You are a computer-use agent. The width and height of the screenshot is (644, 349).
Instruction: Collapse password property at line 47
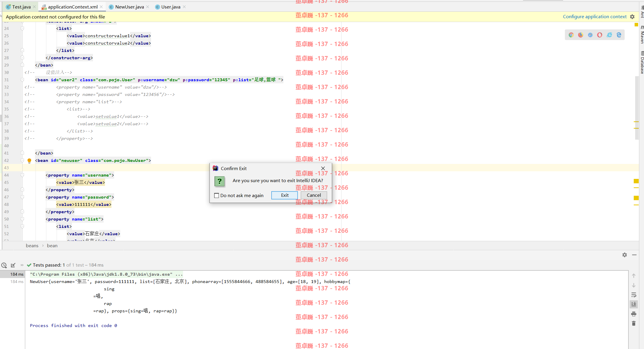tap(22, 197)
